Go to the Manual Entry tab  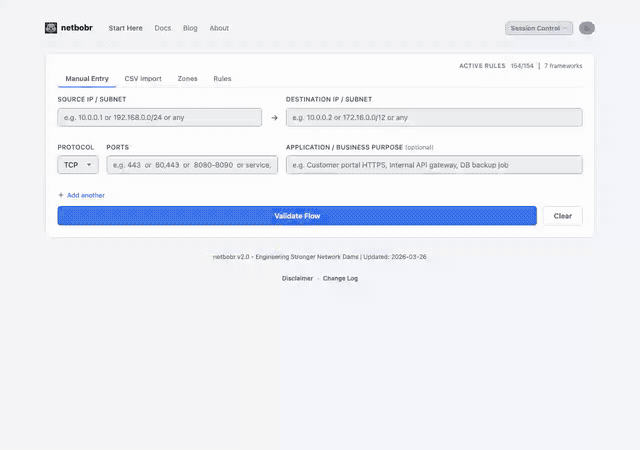pyautogui.click(x=87, y=78)
